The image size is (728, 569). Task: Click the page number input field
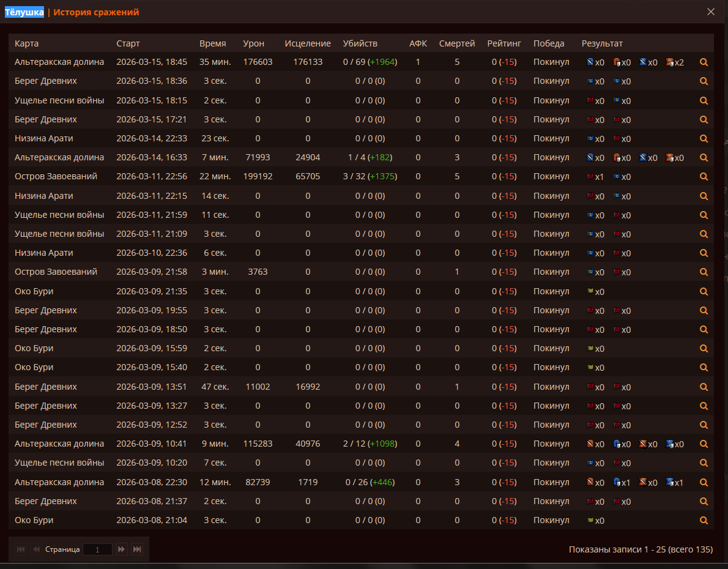point(97,549)
